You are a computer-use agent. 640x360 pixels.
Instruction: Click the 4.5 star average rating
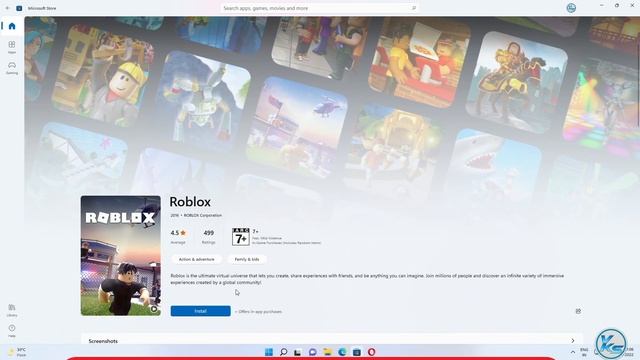[178, 233]
